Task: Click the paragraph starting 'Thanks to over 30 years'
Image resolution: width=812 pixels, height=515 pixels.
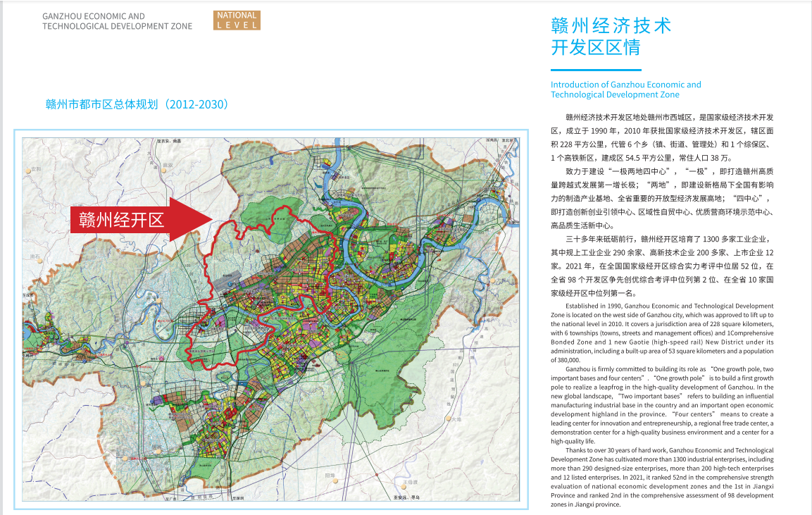Action: [662, 477]
